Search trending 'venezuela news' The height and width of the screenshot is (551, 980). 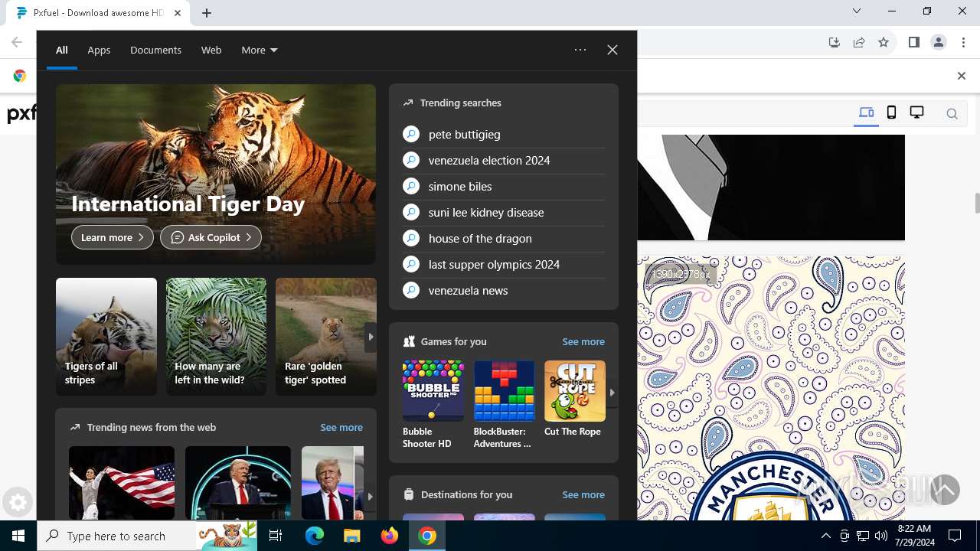[x=504, y=290]
